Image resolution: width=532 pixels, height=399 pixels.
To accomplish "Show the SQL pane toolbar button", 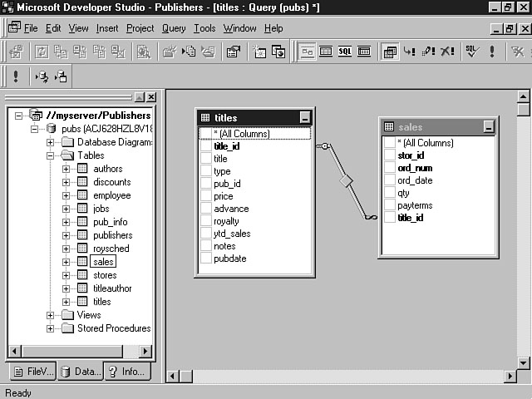I will [x=345, y=52].
